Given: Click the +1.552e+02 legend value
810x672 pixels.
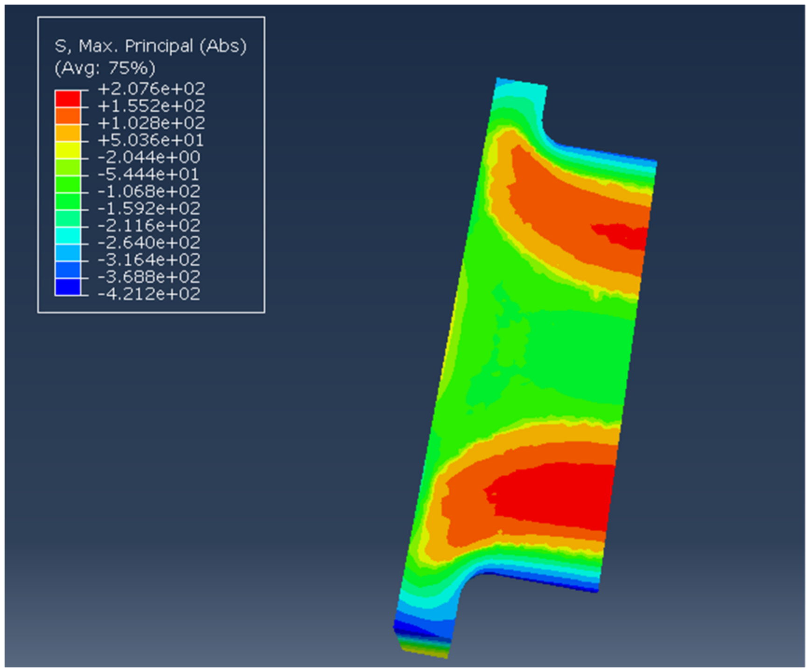Looking at the screenshot, I should [x=151, y=106].
